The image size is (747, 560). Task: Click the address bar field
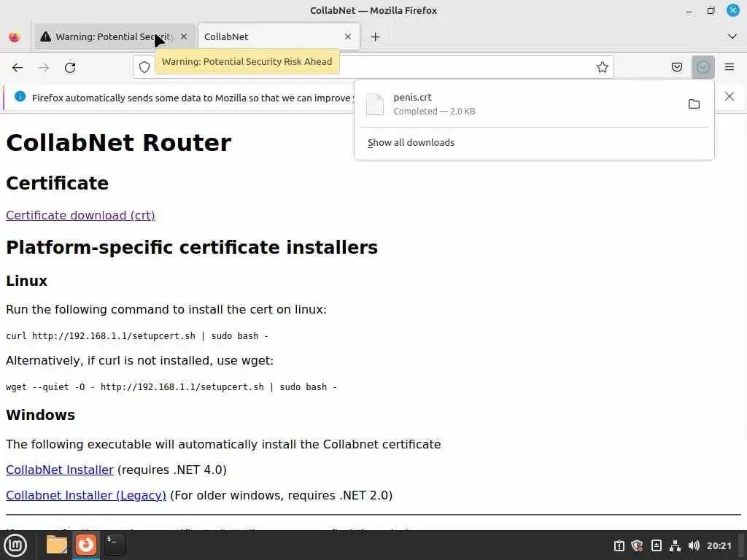373,67
